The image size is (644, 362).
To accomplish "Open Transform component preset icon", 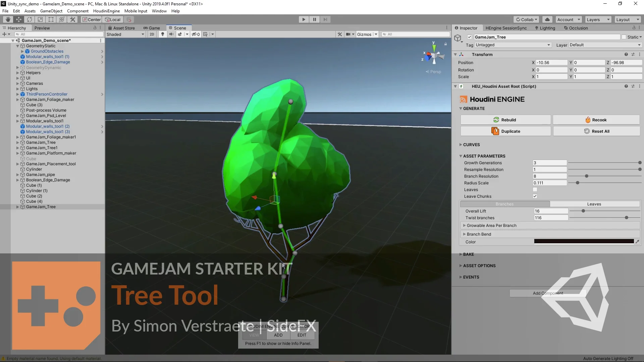I will (633, 54).
